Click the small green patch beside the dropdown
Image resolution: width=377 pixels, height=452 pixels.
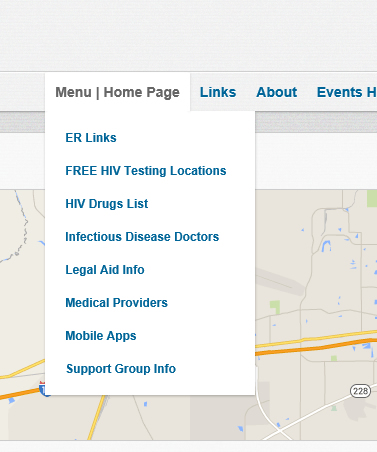pos(275,307)
